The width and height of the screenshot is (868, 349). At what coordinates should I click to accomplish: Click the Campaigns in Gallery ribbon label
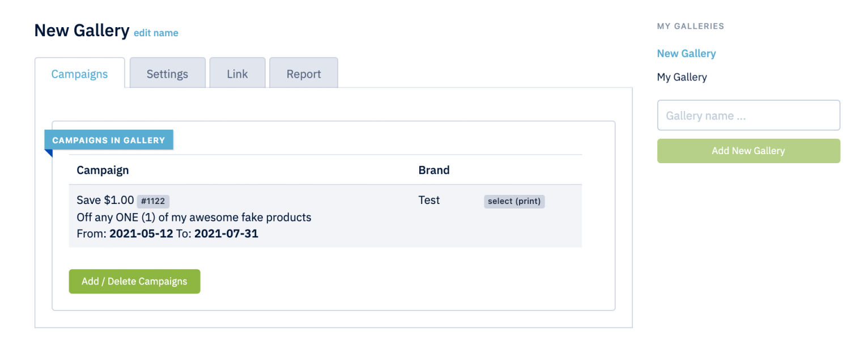(x=109, y=140)
